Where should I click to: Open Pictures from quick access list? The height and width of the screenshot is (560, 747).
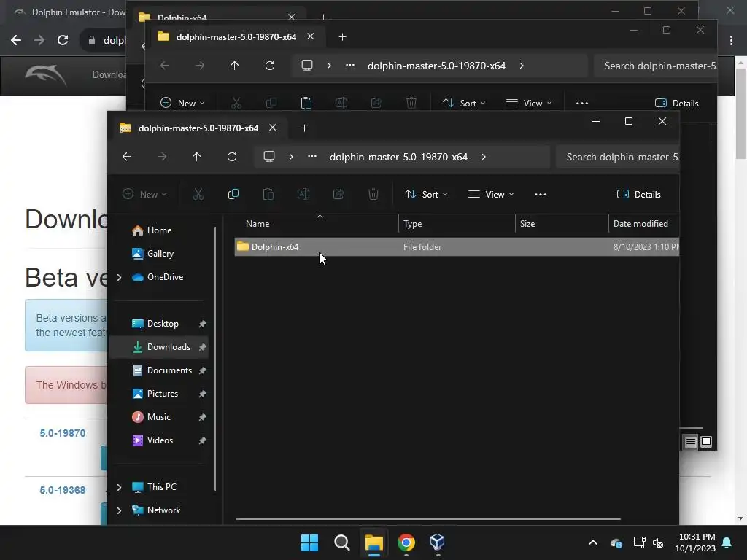click(158, 394)
